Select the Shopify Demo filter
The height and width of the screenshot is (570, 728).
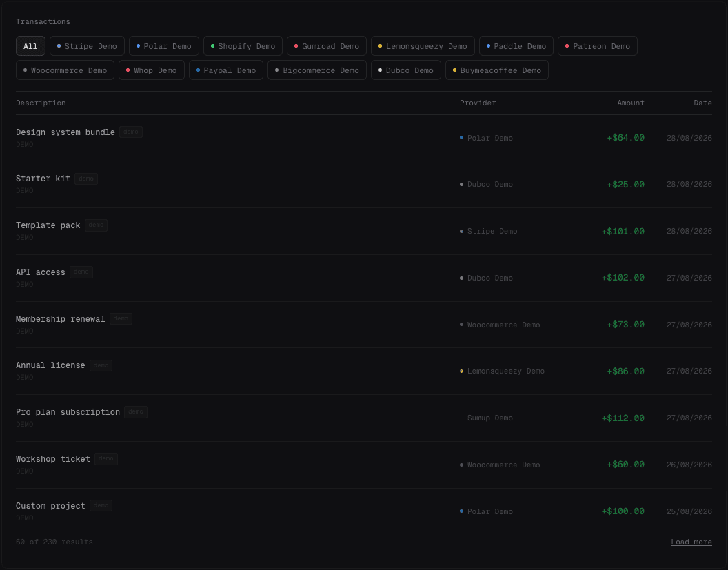point(243,46)
